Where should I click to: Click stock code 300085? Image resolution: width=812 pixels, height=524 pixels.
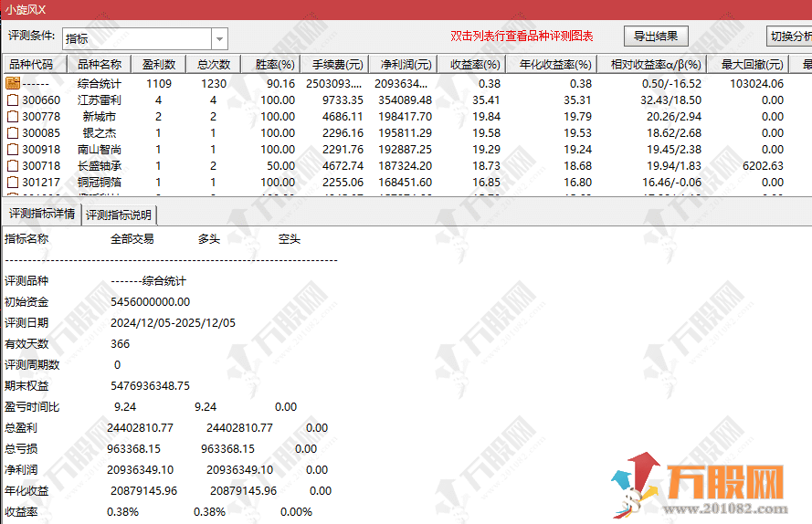tap(41, 133)
